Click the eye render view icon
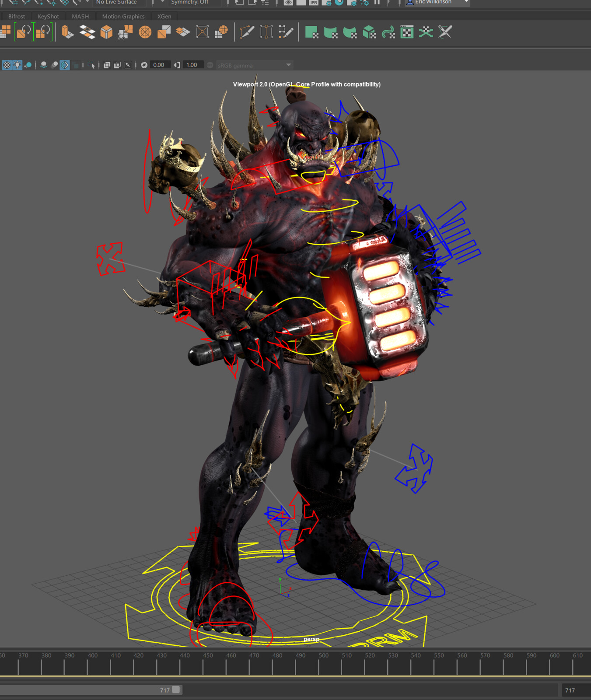 pyautogui.click(x=288, y=3)
